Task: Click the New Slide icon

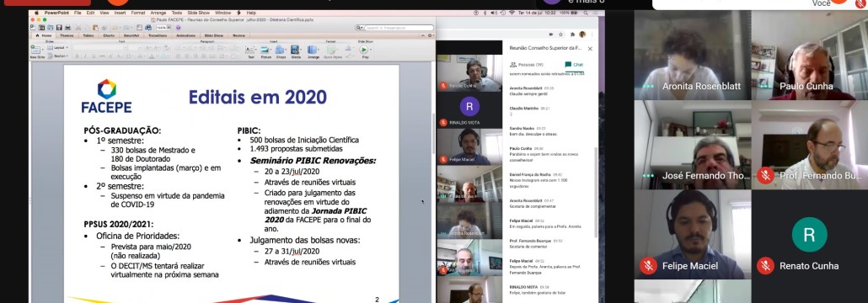Action: tap(36, 50)
